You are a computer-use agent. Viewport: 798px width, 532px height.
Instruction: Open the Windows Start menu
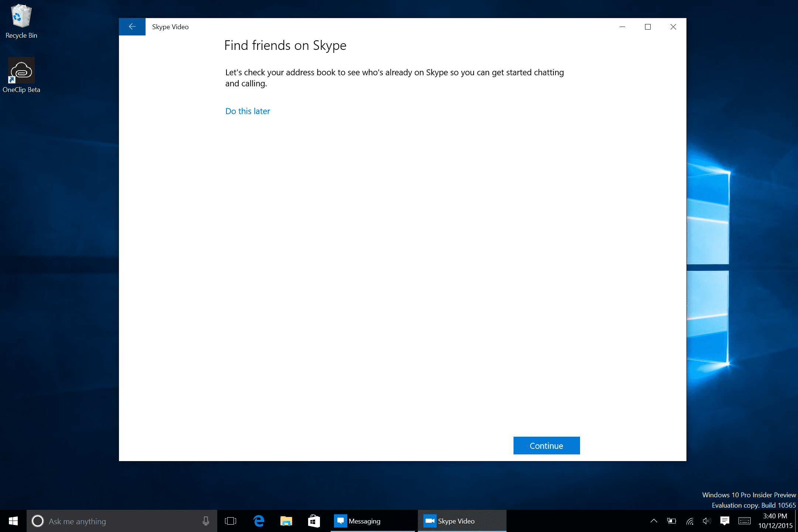pyautogui.click(x=13, y=521)
